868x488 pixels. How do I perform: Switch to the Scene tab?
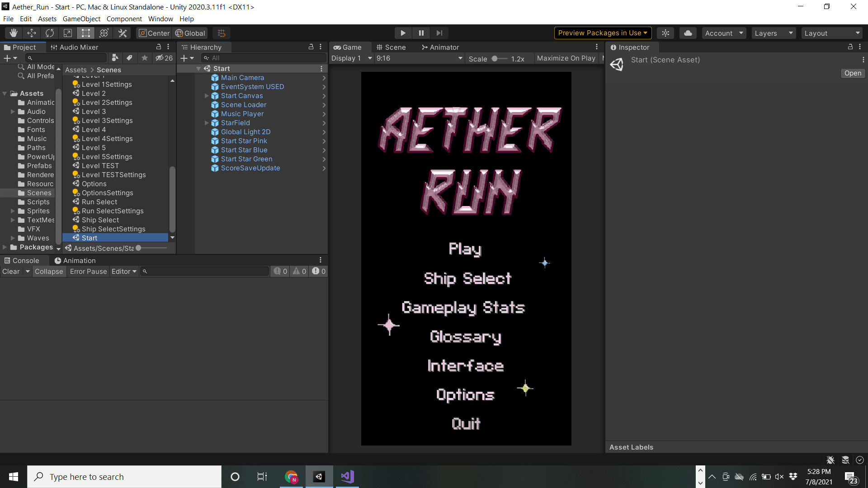click(391, 47)
